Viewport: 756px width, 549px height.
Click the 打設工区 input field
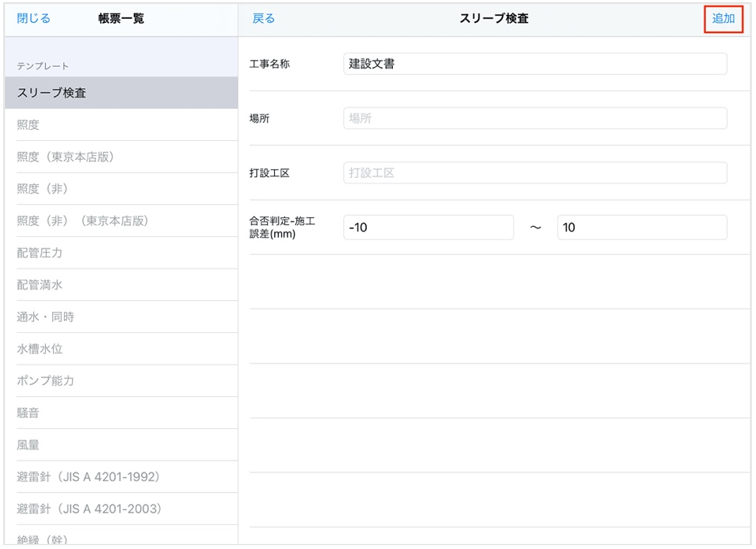(x=534, y=173)
